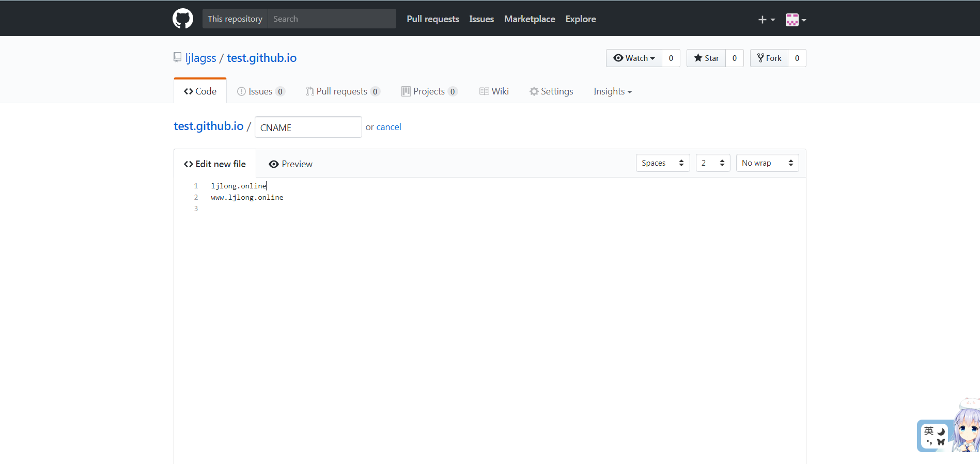
Task: Click the pull request icon in repository tabs
Action: [310, 91]
